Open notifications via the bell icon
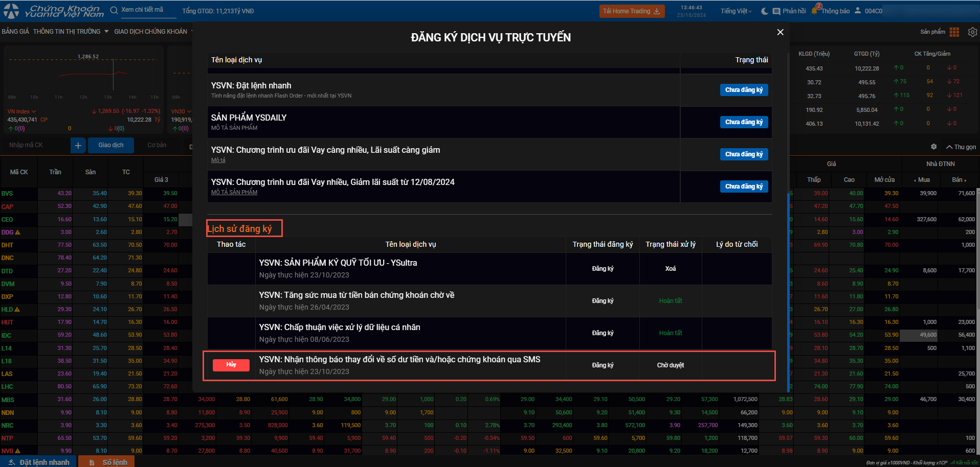Viewport: 980px width, 467px height. 815,11
